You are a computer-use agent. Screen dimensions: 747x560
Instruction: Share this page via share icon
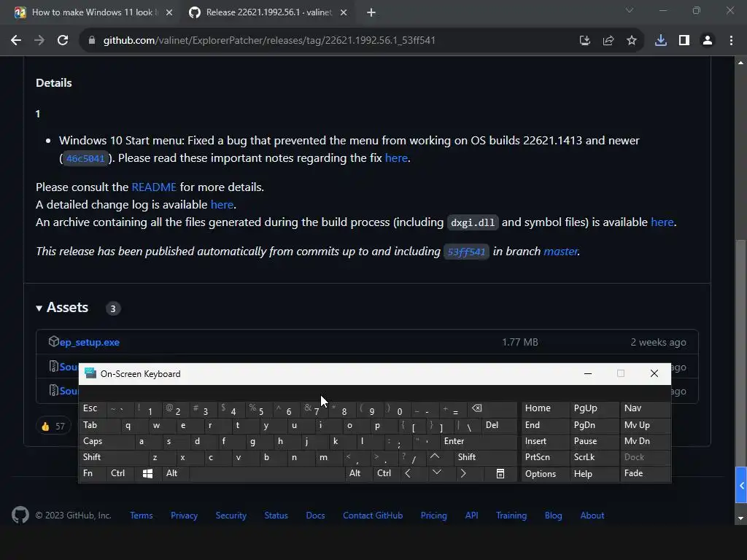[608, 41]
